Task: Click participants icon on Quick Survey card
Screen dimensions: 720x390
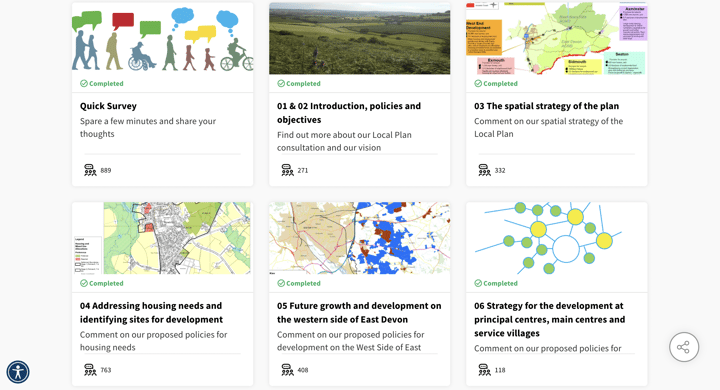Action: (x=90, y=170)
